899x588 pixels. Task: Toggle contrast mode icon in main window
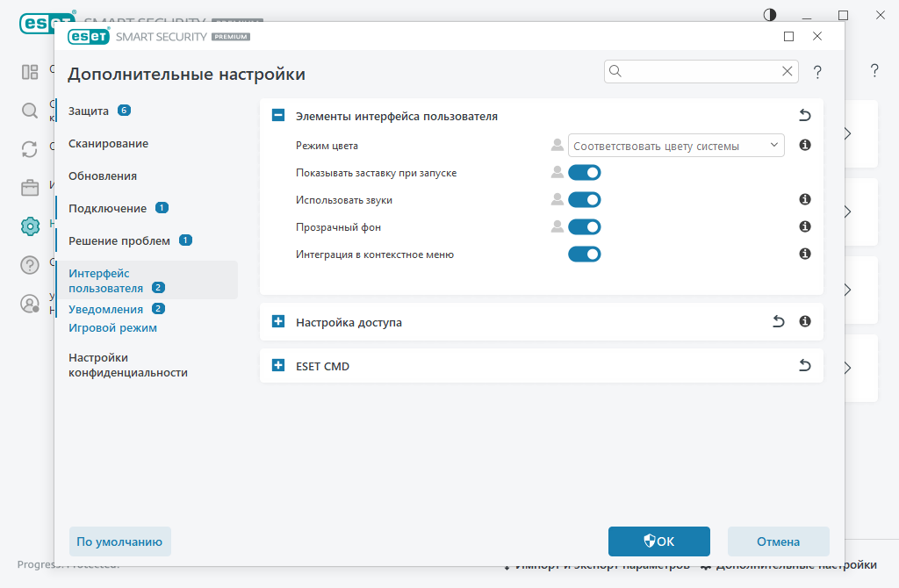tap(770, 15)
